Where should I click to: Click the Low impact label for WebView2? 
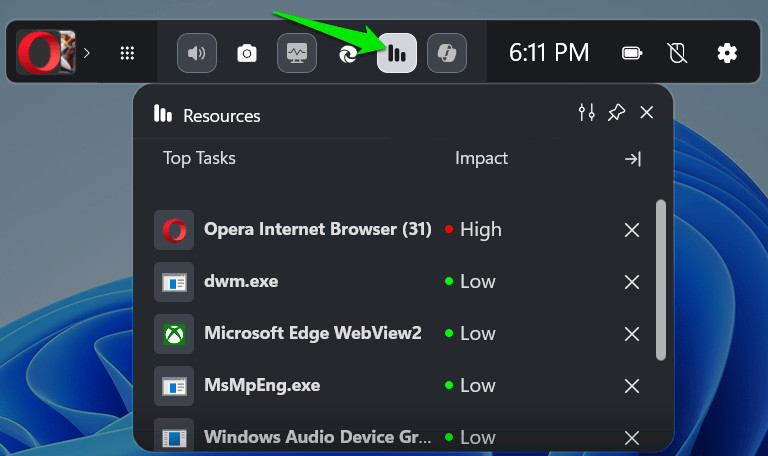pos(478,334)
